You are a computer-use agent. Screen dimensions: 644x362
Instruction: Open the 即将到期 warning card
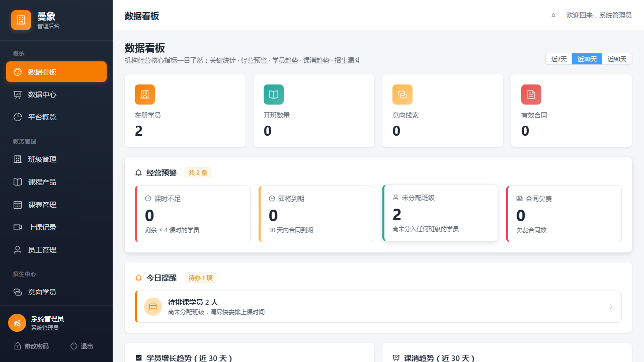[x=316, y=214]
